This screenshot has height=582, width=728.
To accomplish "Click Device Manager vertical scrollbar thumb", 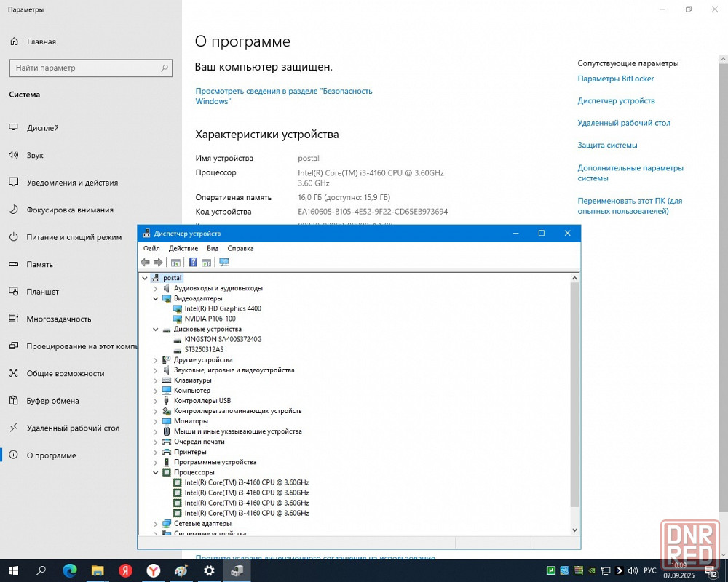I will pyautogui.click(x=574, y=394).
